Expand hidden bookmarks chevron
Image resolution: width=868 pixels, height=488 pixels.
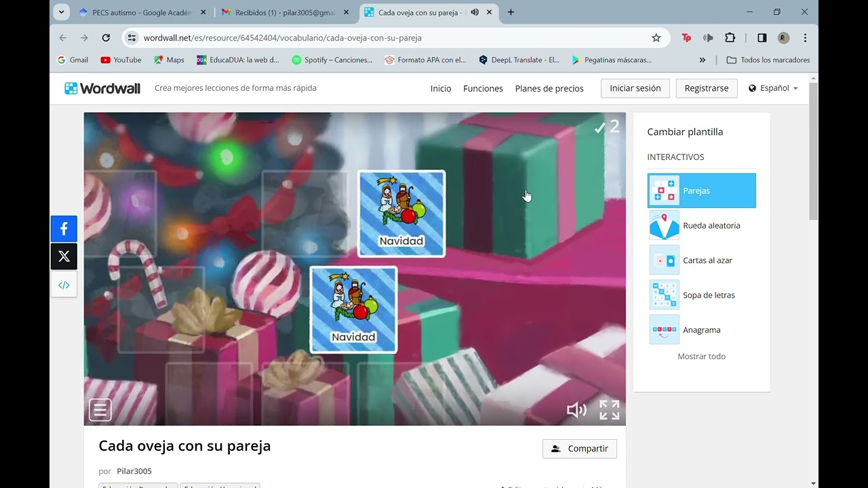tap(702, 60)
